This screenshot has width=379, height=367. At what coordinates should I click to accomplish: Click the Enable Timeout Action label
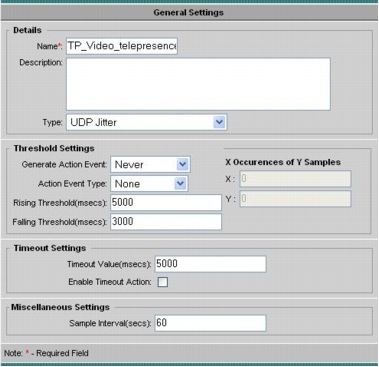pos(110,282)
